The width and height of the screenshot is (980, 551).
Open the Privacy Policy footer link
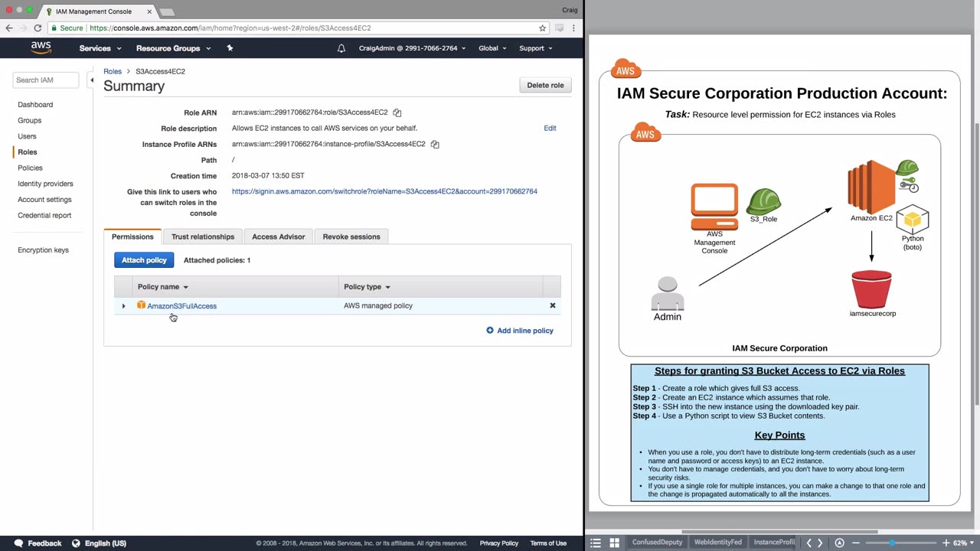coord(499,543)
